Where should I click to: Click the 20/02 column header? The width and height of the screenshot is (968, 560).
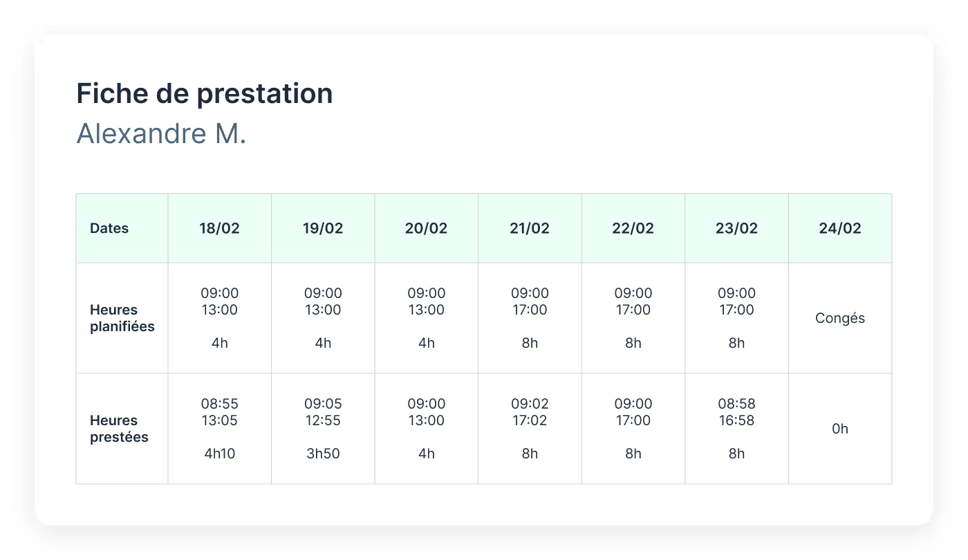point(427,228)
